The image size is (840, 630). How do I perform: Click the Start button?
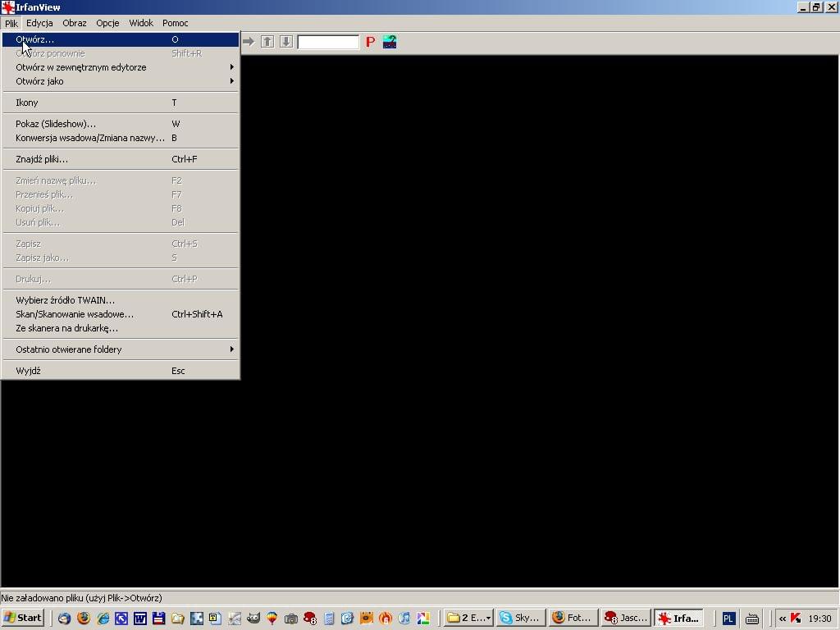click(22, 618)
